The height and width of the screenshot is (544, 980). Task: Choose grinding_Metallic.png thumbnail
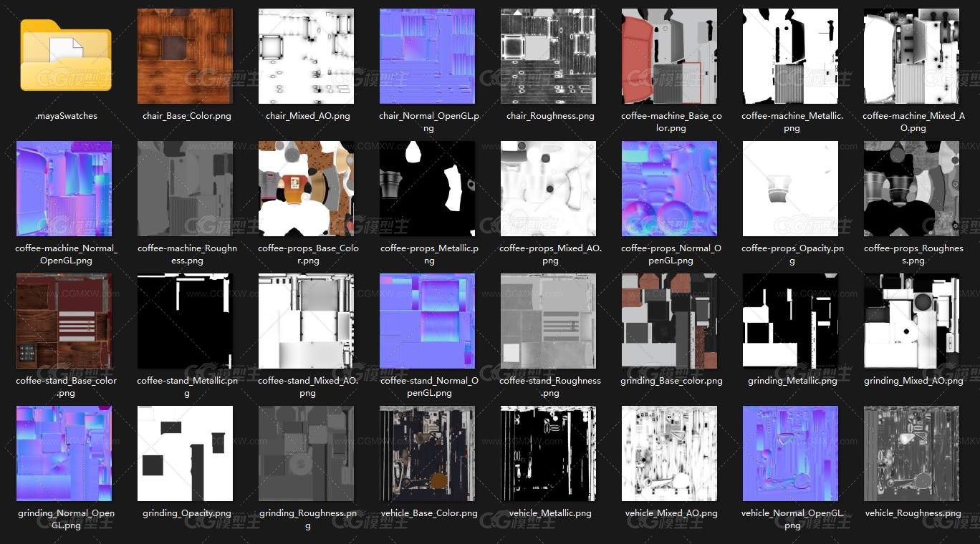(791, 321)
